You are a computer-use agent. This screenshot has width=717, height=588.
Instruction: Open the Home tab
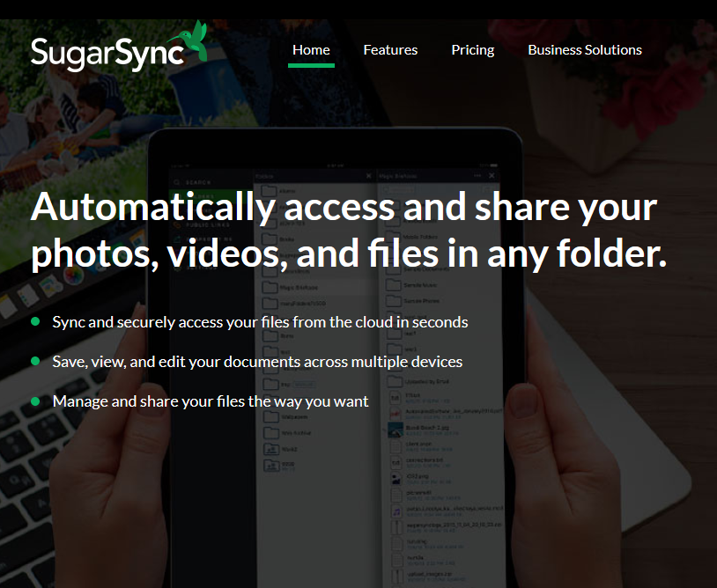(311, 50)
